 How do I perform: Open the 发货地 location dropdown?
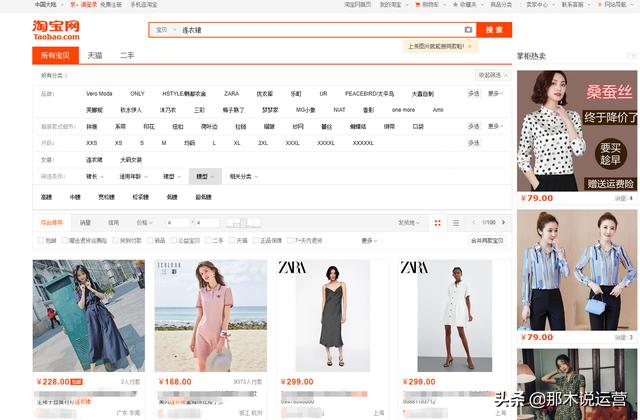click(x=409, y=223)
